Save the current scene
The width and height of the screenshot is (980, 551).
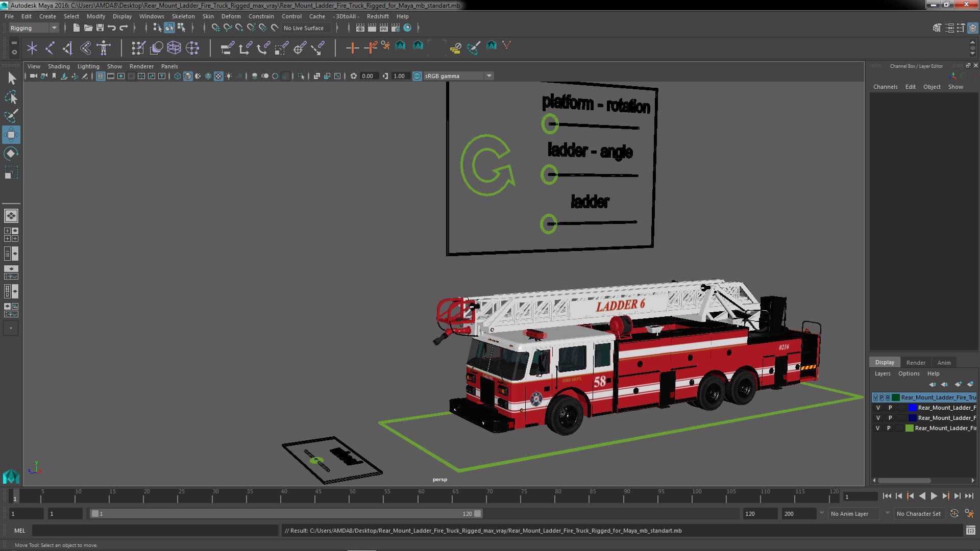(100, 28)
